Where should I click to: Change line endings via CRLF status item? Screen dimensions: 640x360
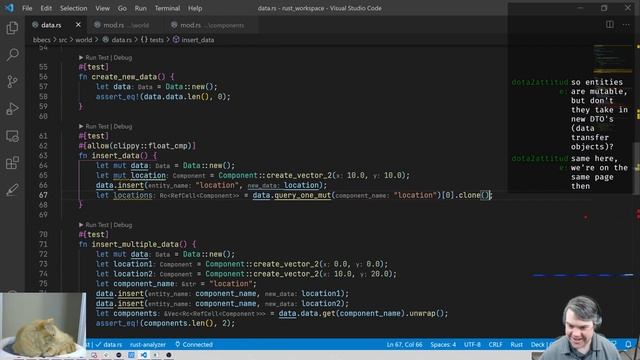point(496,344)
